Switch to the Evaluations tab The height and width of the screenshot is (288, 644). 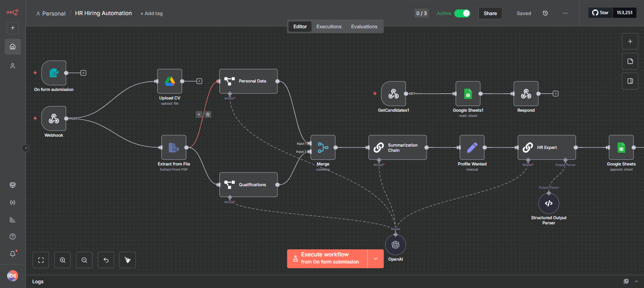coord(364,26)
